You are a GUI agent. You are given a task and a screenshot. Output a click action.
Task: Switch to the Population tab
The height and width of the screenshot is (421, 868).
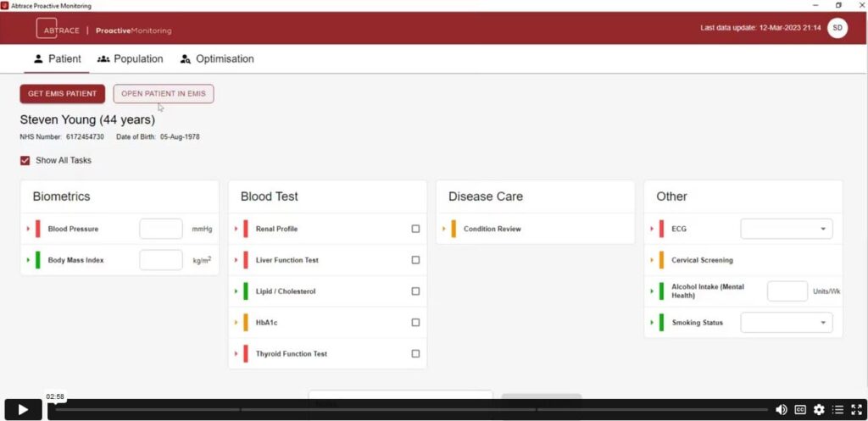(130, 58)
